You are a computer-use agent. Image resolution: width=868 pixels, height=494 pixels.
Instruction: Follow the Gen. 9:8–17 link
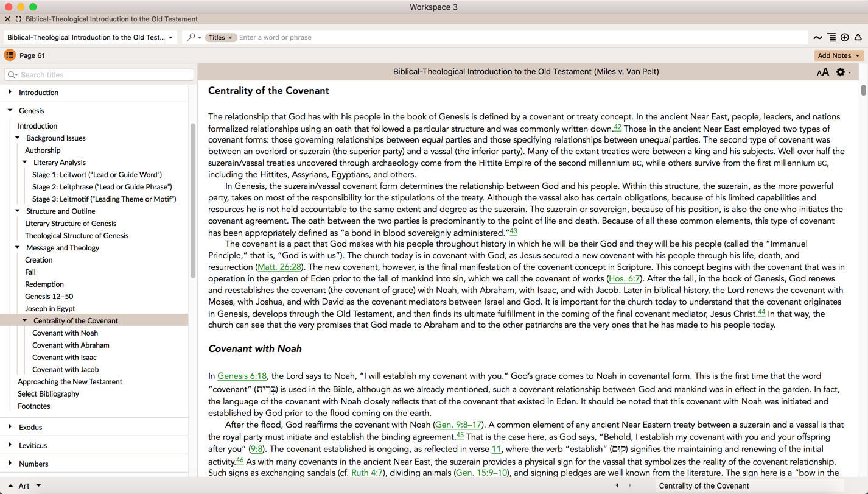tap(458, 425)
